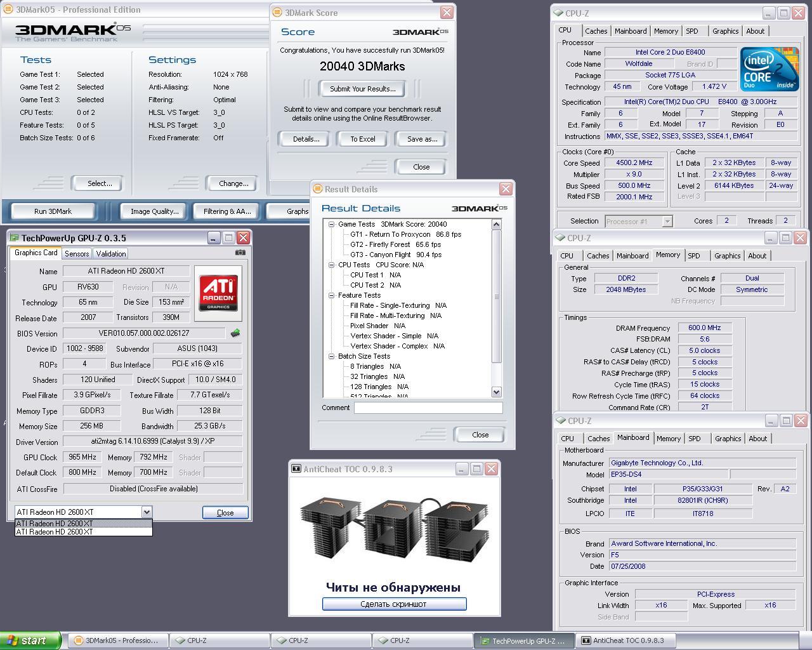Screen dimensions: 812x650
Task: Collapse the Game Tests tree node
Action: pyautogui.click(x=331, y=224)
